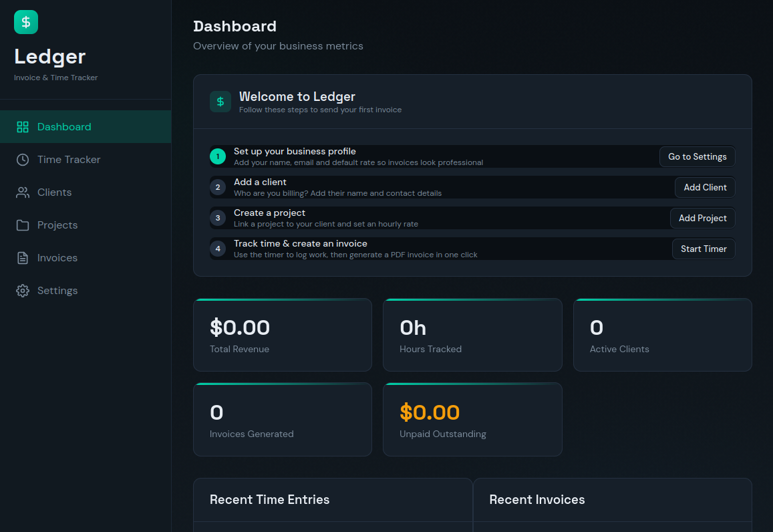This screenshot has height=532, width=773.
Task: Click the Add Client button
Action: pos(705,187)
